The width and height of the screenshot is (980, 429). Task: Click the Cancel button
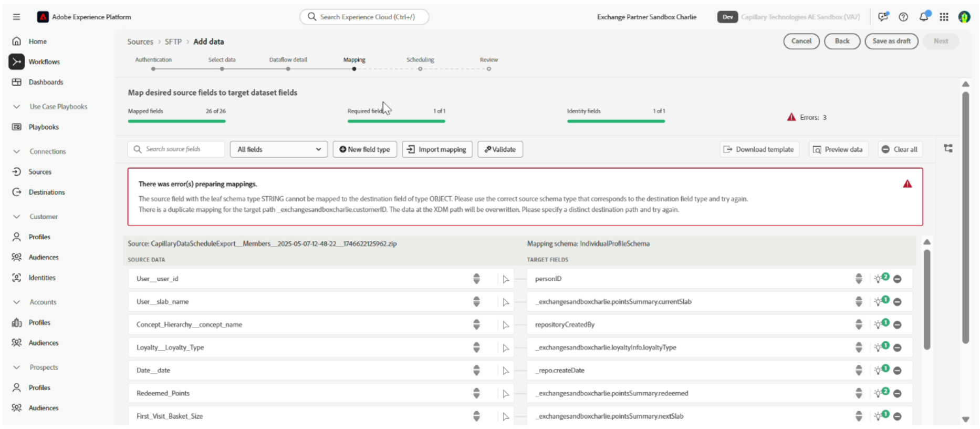(x=801, y=41)
